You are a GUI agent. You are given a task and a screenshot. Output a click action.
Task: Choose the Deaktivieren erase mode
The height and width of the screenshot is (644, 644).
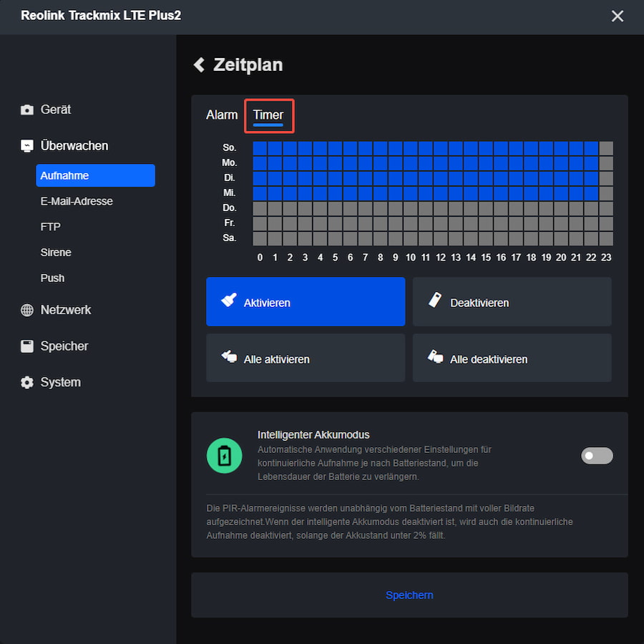512,301
